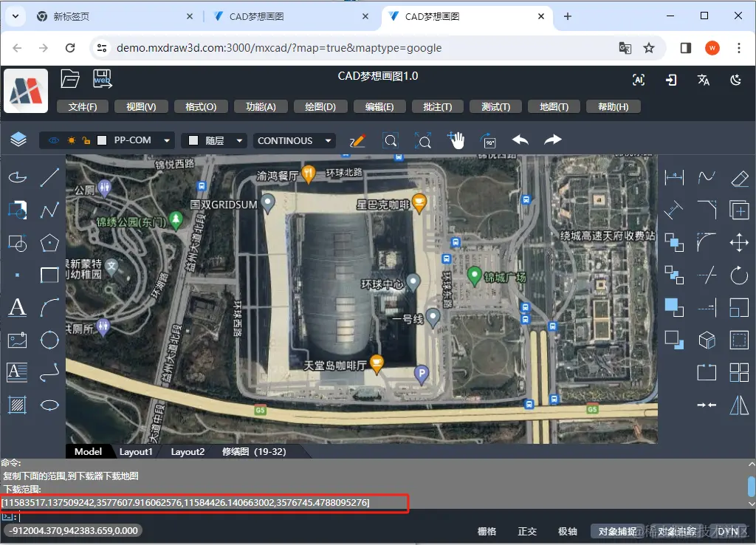756x545 pixels.
Task: Activate the window zoom tool
Action: (x=390, y=140)
